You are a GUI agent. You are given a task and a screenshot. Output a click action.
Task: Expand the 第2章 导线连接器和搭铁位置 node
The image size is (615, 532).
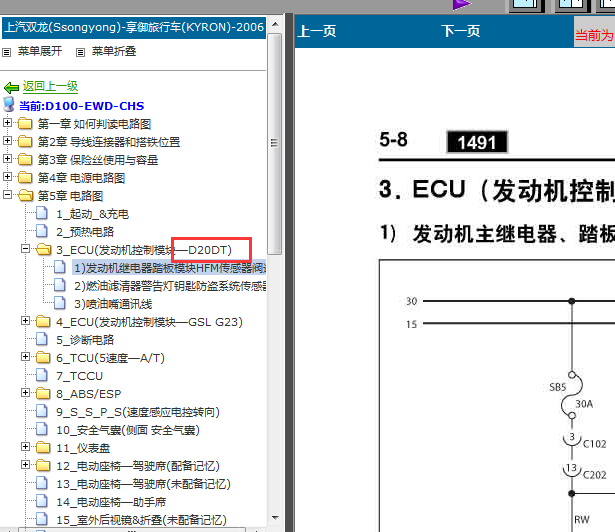tap(7, 140)
